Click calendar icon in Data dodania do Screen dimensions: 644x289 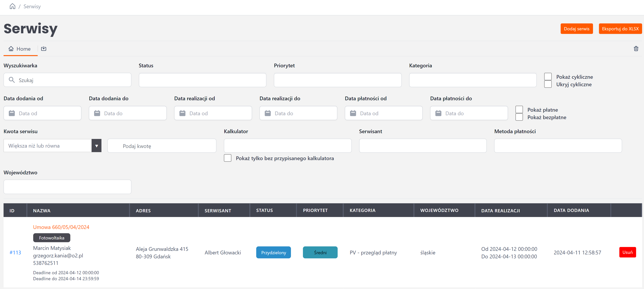pos(97,113)
